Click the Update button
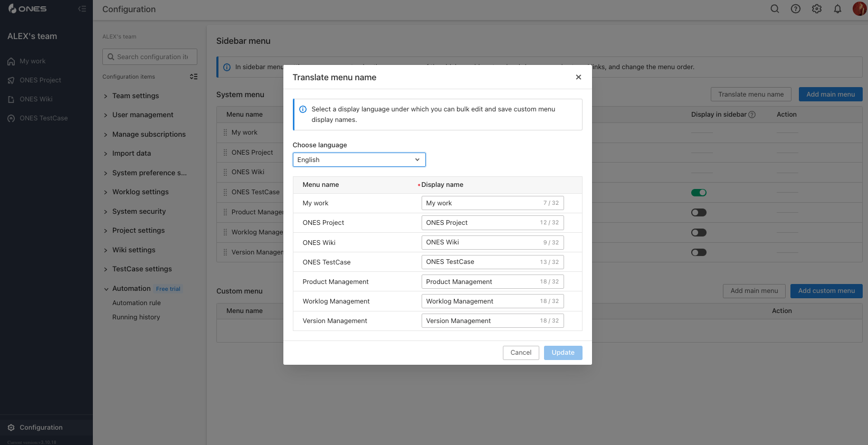 tap(563, 353)
